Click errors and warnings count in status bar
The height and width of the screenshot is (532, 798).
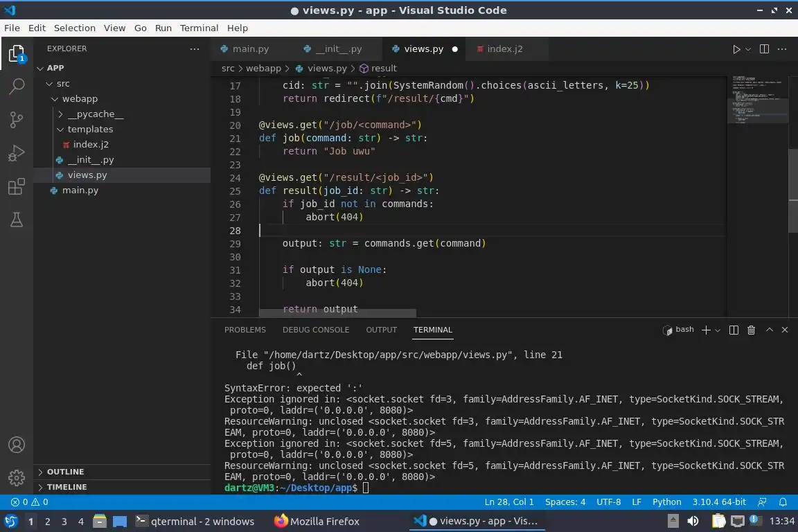[30, 502]
